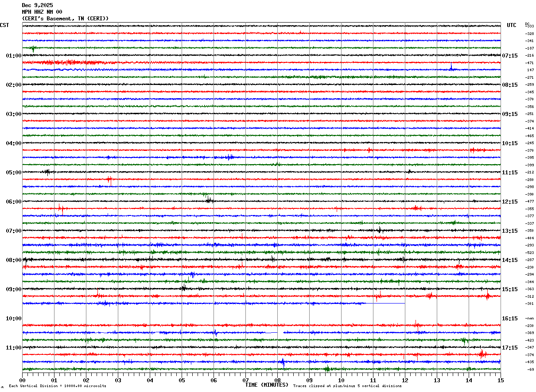Viewport: 536px width, 392px height.
Task: Select the 01:00 CST time label
Action: coord(14,56)
